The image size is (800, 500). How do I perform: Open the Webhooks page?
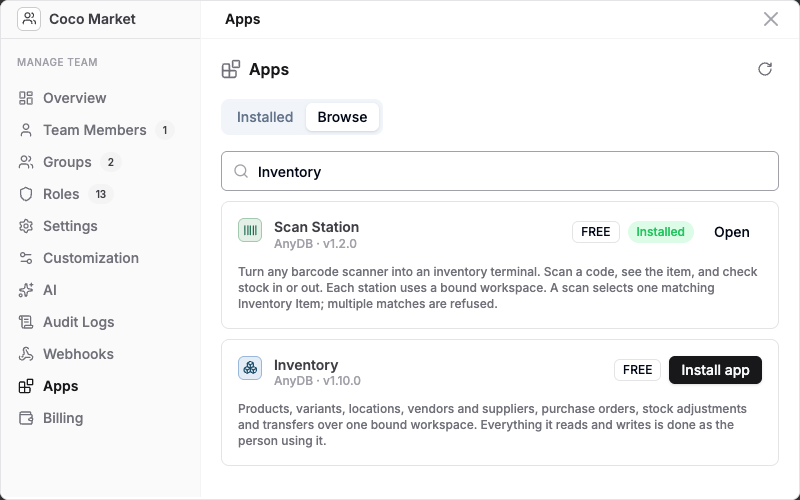[78, 354]
